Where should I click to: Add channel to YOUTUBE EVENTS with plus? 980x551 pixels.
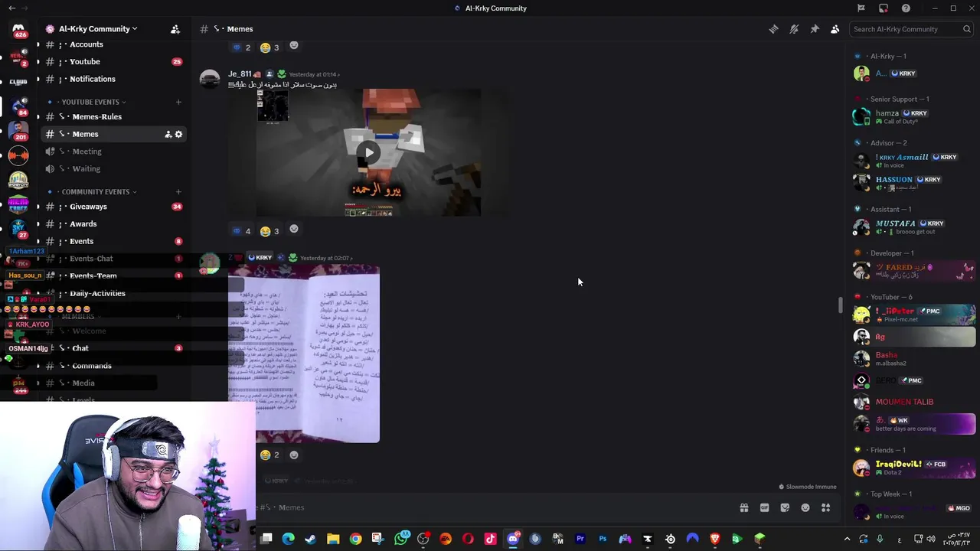click(178, 102)
